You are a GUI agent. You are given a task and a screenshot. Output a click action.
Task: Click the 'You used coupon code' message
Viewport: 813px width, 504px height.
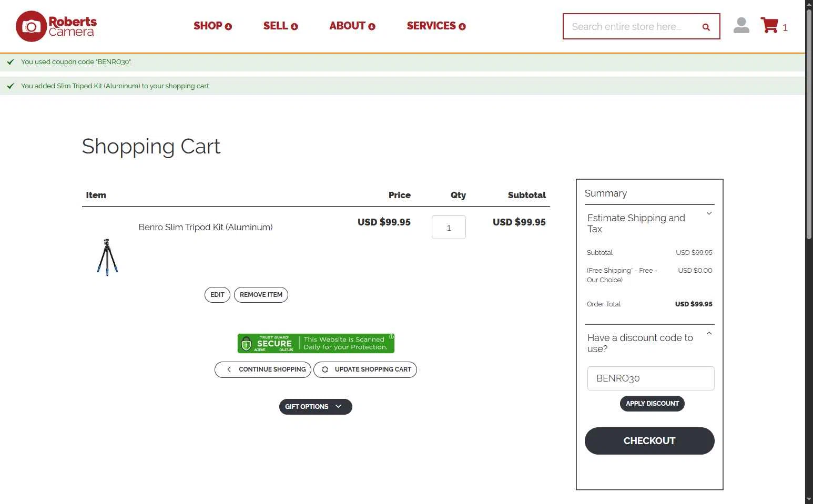[x=76, y=62]
